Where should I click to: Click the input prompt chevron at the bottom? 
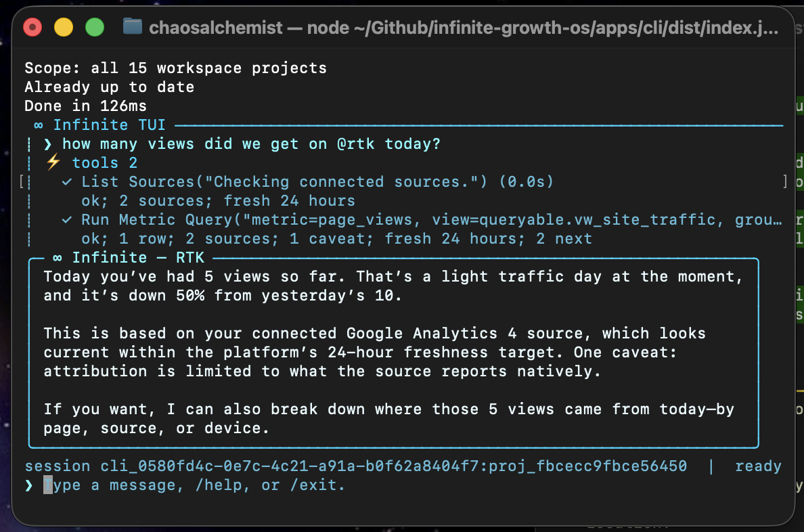28,485
